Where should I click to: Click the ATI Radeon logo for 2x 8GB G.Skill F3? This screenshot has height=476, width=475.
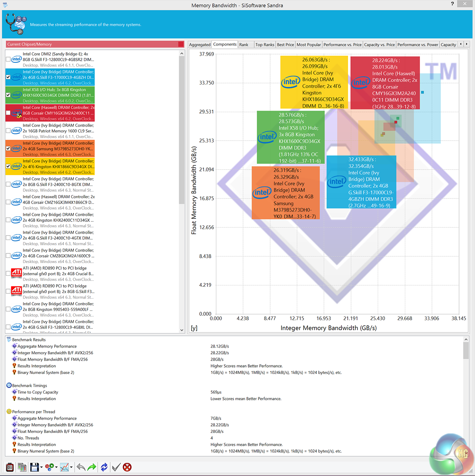(x=16, y=291)
